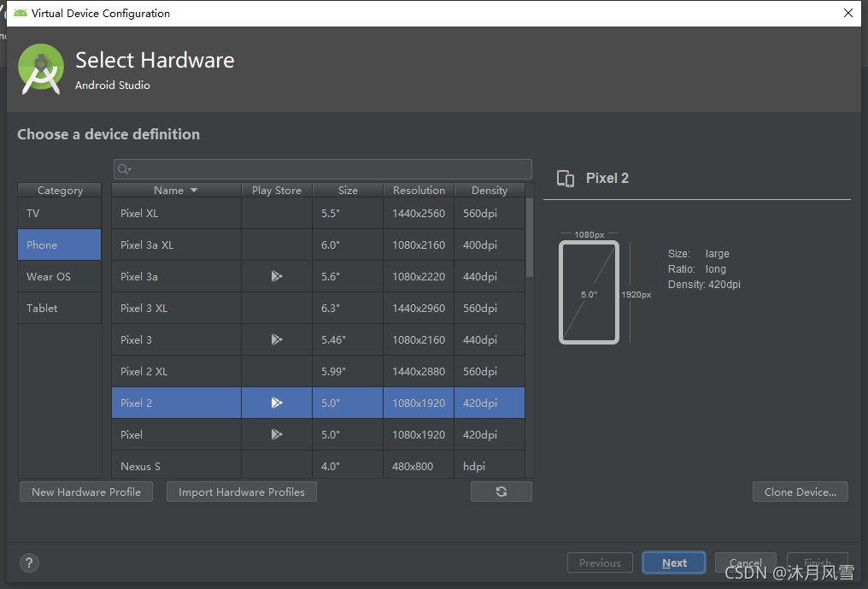Click the Play Store icon in Pixel 2 row

click(x=277, y=403)
